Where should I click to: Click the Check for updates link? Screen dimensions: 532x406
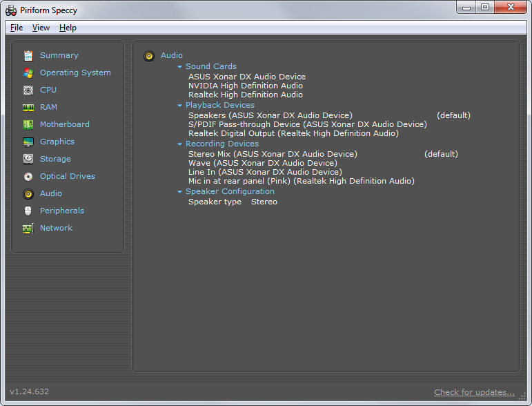coord(474,392)
